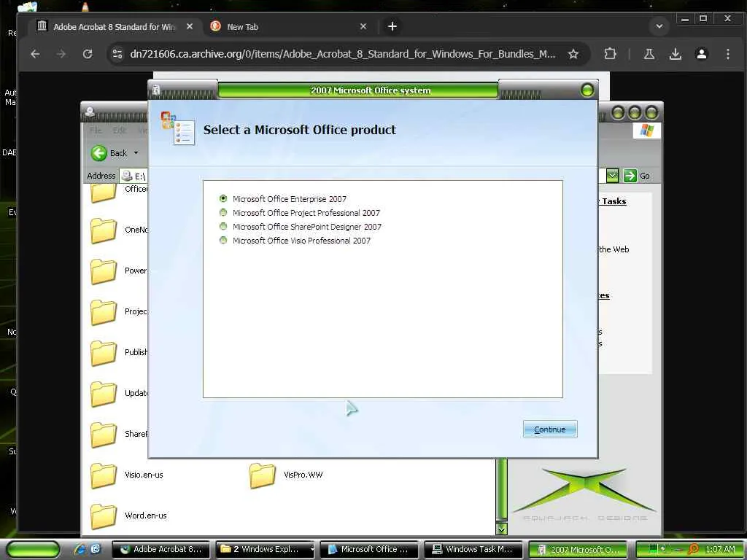Screen dimensions: 747x560
Task: Open the browser extensions puzzle icon
Action: click(610, 54)
